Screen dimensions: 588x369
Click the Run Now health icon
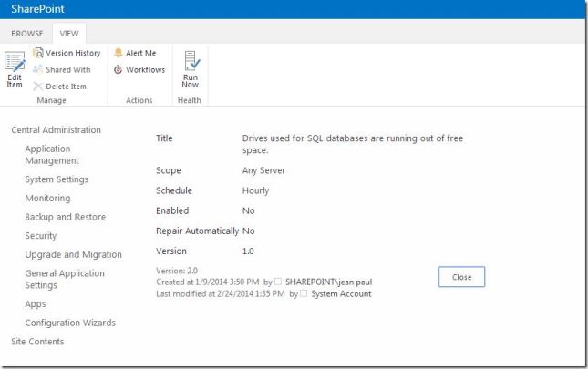coord(191,61)
